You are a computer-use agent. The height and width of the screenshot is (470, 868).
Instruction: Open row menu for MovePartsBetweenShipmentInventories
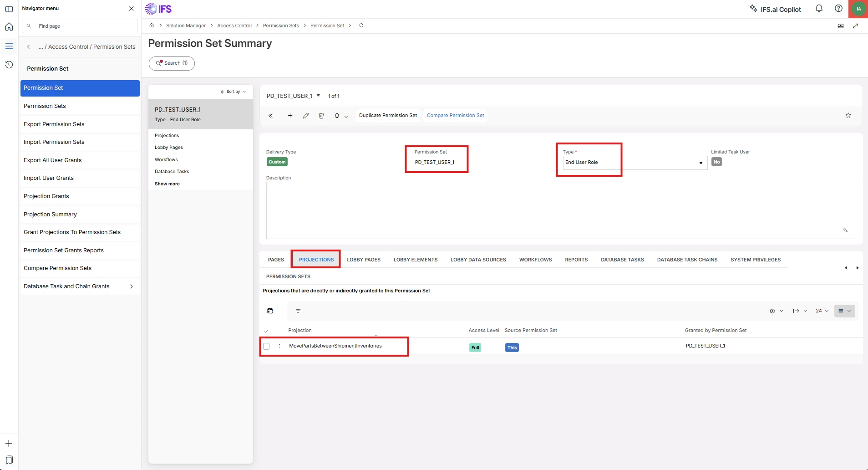click(x=279, y=346)
